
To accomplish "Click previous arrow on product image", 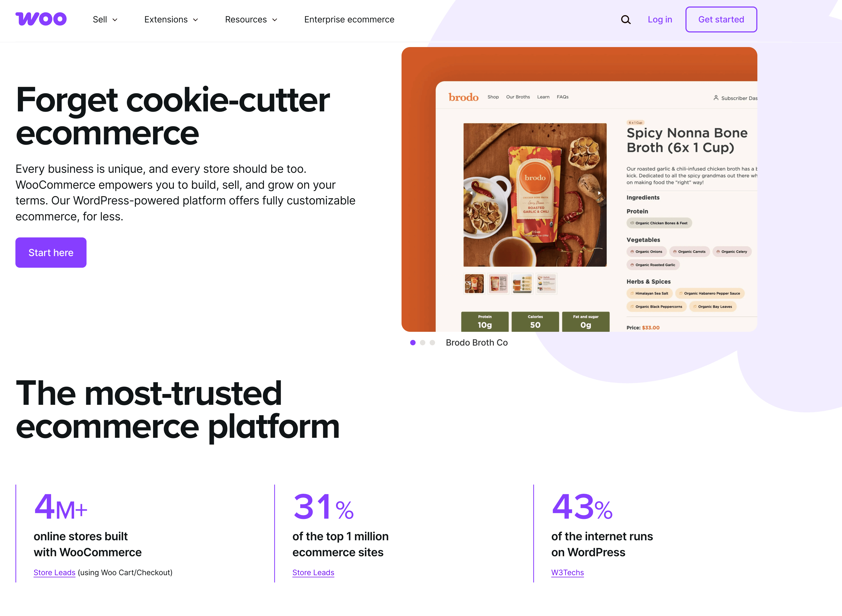I will pyautogui.click(x=471, y=193).
